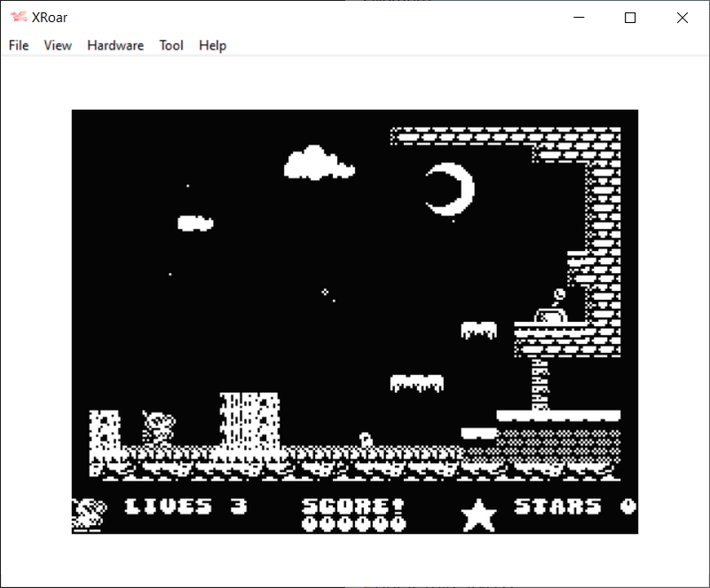
Task: Click the big star icon in status bar
Action: pos(478,514)
